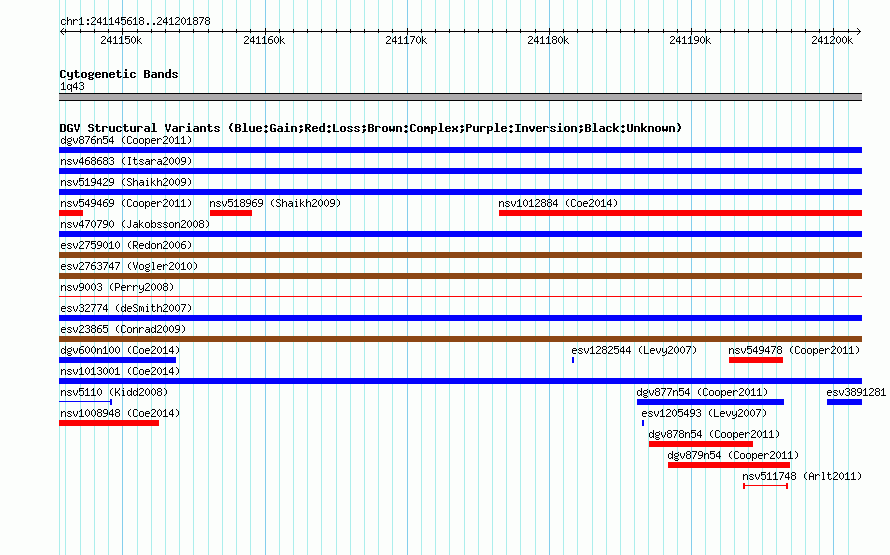Select the long red bar under nsv1012884
This screenshot has height=555, width=890.
coord(681,213)
